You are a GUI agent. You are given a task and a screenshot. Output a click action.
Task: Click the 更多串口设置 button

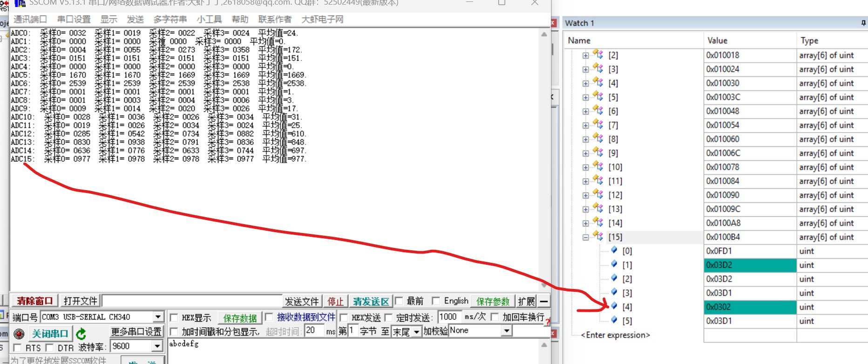point(136,331)
